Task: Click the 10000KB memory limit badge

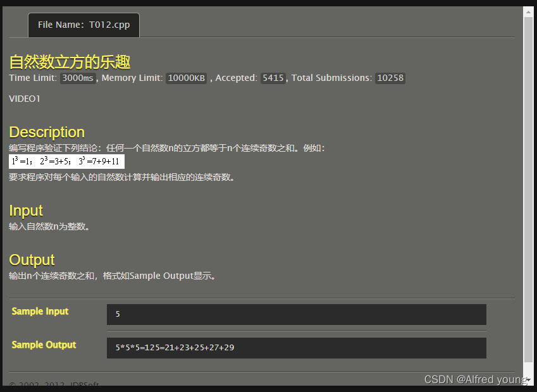Action: click(186, 78)
